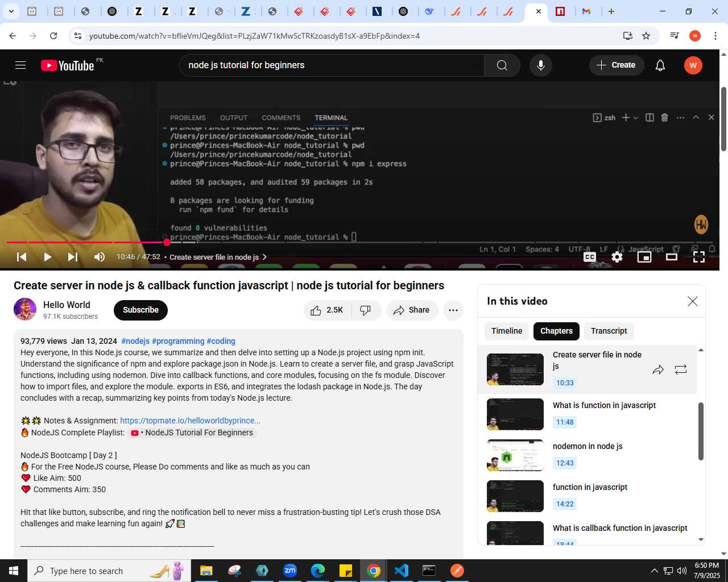
Task: Share the Create server file chapter
Action: pyautogui.click(x=658, y=369)
